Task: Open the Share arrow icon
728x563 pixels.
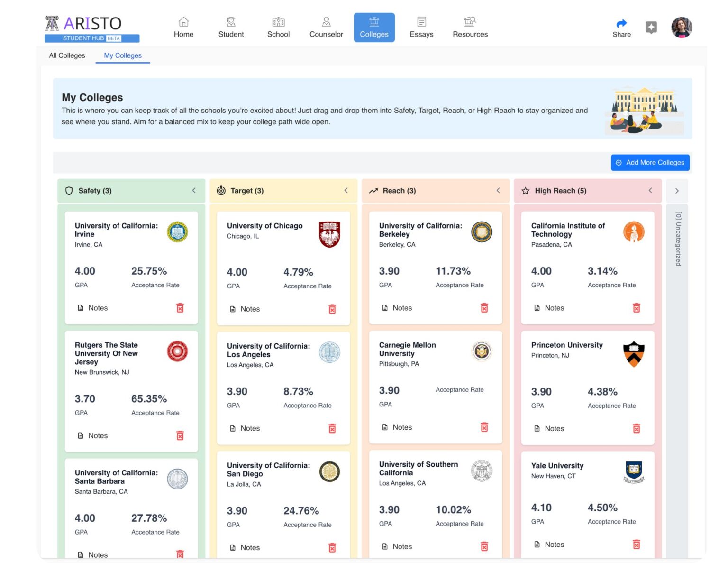Action: click(621, 24)
